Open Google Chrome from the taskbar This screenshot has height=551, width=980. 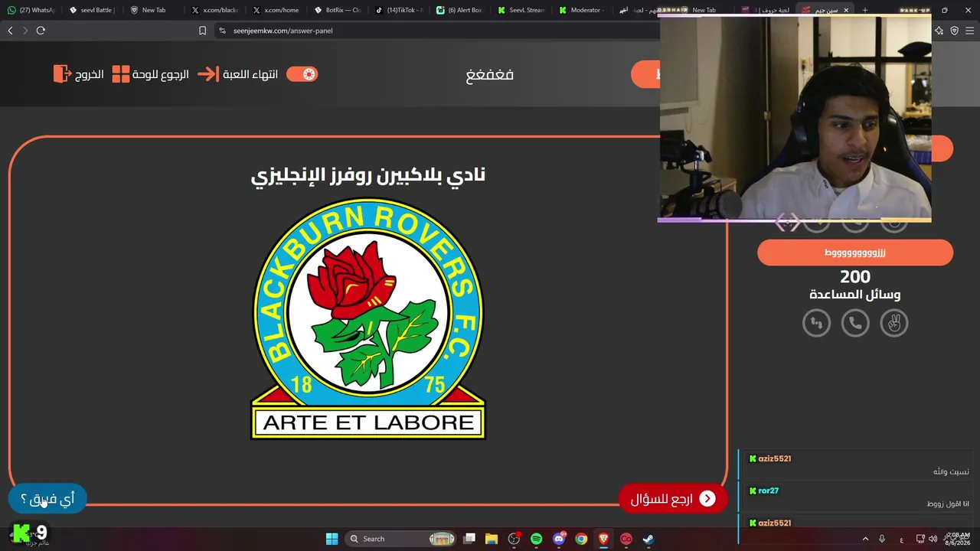click(x=581, y=539)
